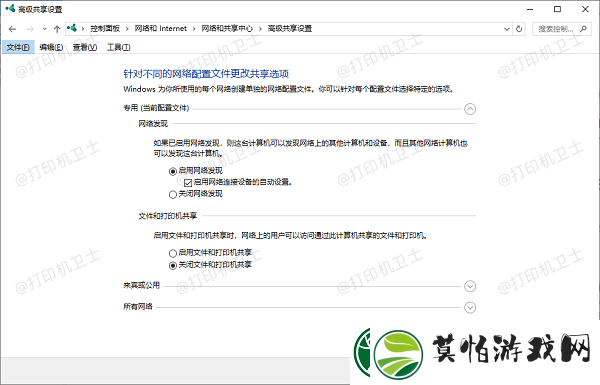Select 关闭文件和打印机共享 radio button
Viewport: 600px width, 385px height.
[173, 265]
